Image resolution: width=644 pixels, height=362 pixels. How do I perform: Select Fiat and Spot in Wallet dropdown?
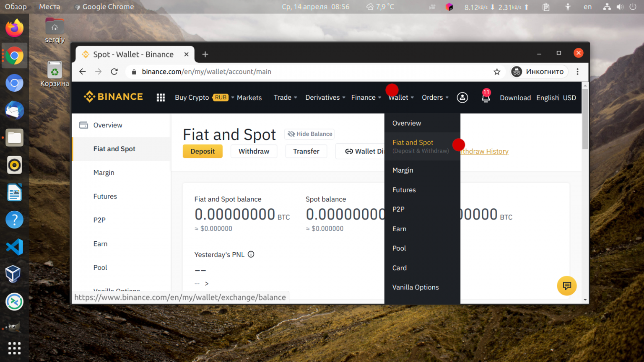pyautogui.click(x=422, y=146)
